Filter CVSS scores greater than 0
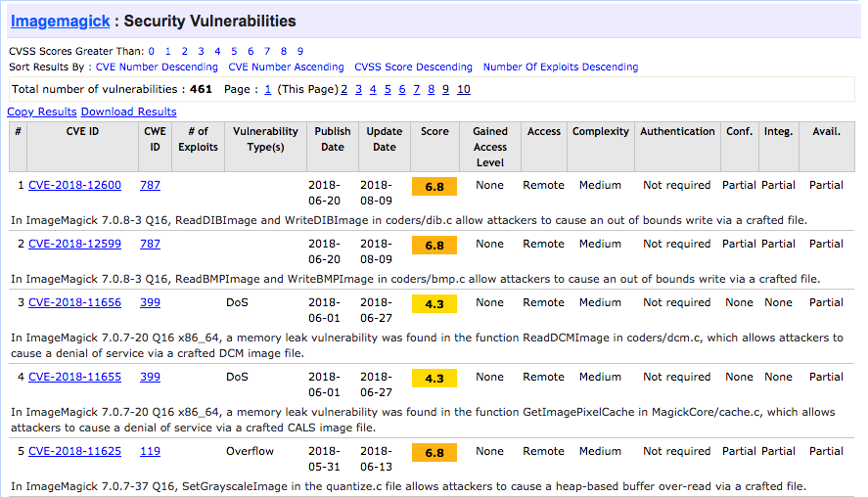 152,51
